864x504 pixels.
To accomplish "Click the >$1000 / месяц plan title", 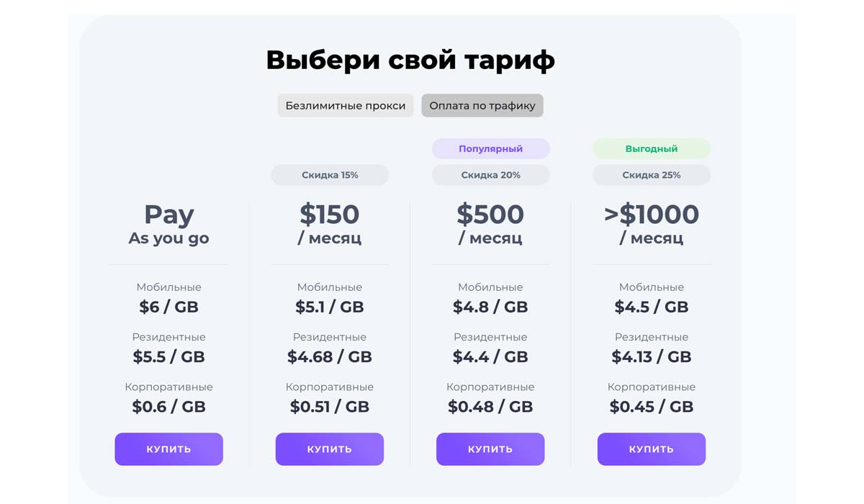I will 652,224.
